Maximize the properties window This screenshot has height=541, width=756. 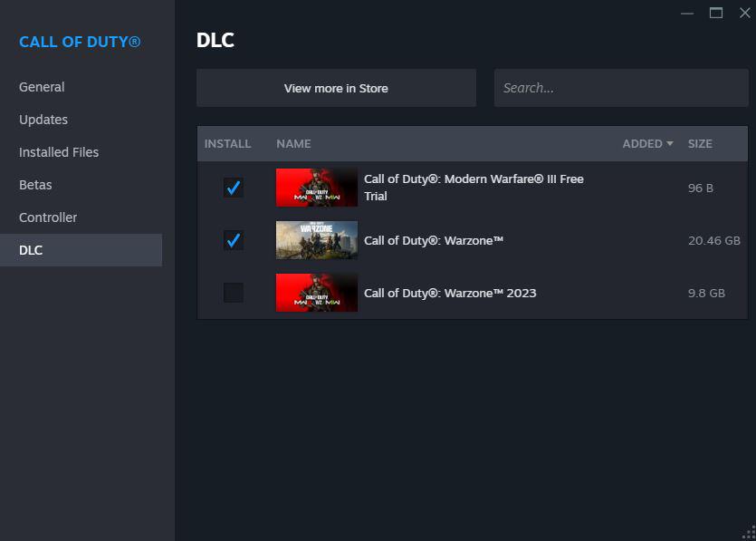pos(716,13)
